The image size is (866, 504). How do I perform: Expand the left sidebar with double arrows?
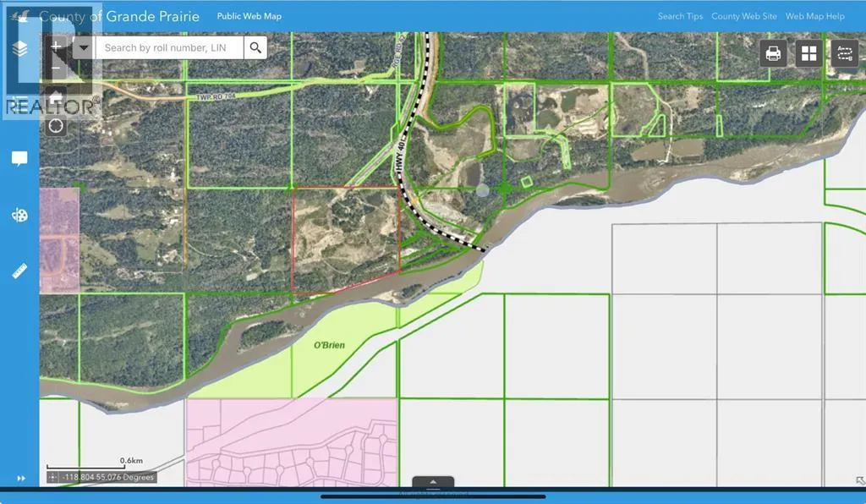19,479
